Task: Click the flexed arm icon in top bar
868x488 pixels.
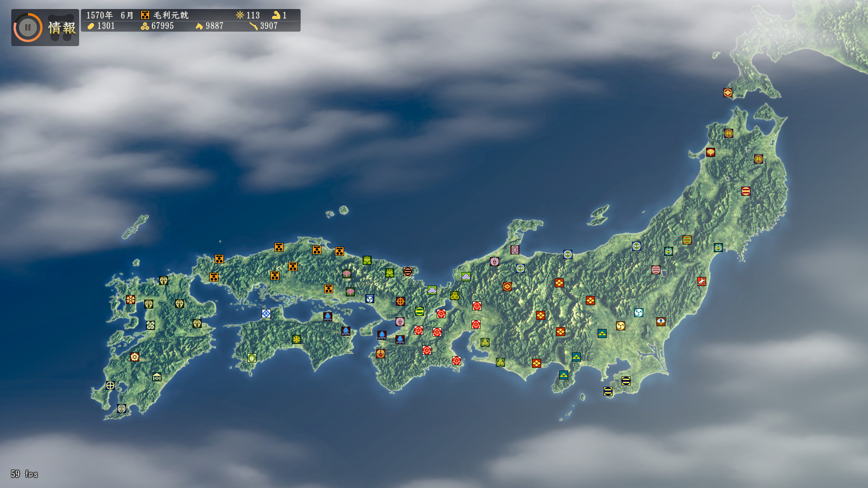Action: pyautogui.click(x=276, y=15)
